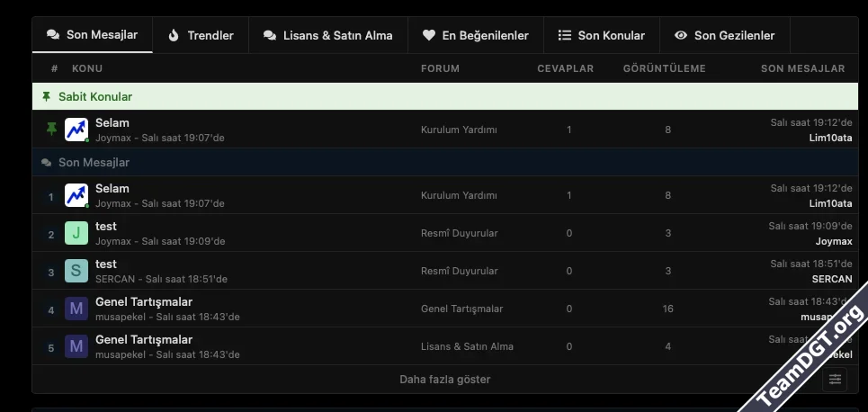868x412 pixels.
Task: Click the teal S avatar for SERCAN
Action: pos(76,272)
